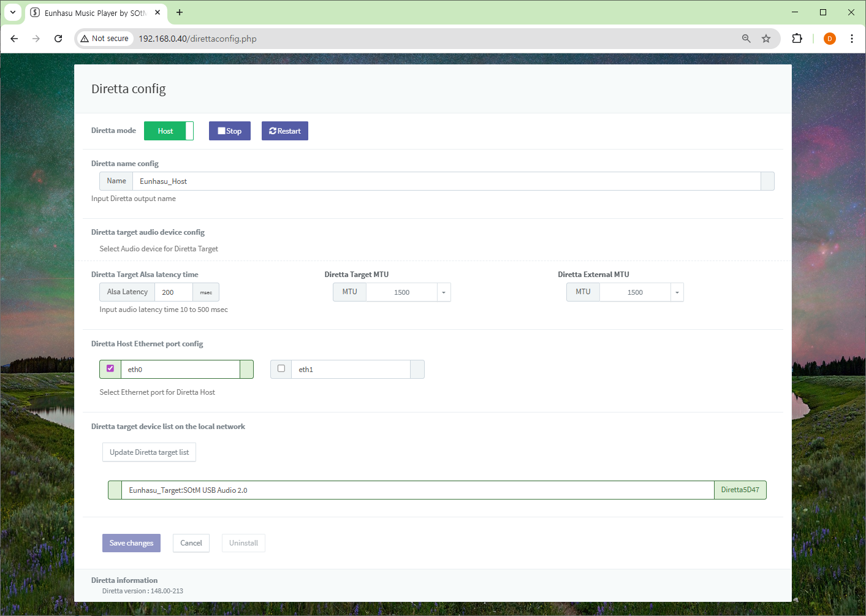
Task: Open a new browser tab
Action: [180, 12]
